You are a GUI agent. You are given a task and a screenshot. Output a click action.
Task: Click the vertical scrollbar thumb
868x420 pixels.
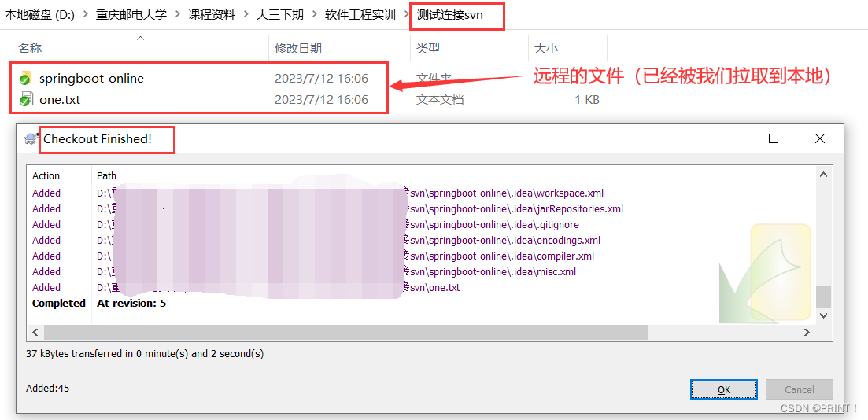tap(823, 297)
